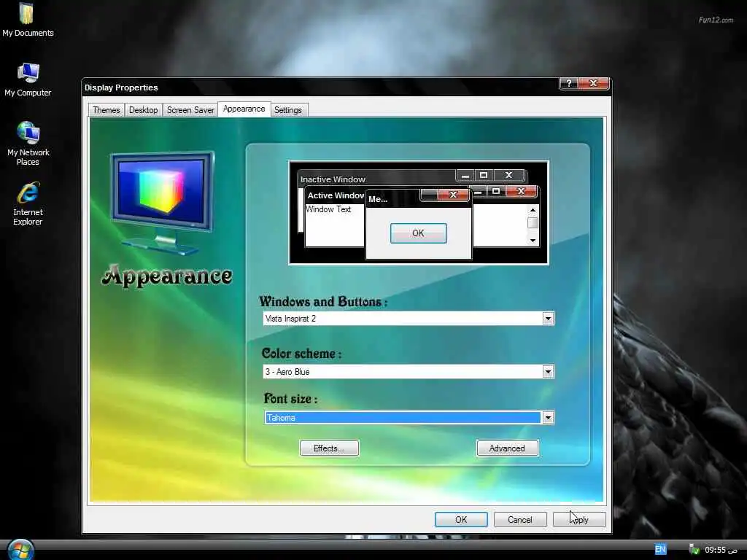This screenshot has height=560, width=747.
Task: Close the Display Properties dialog
Action: tap(594, 83)
